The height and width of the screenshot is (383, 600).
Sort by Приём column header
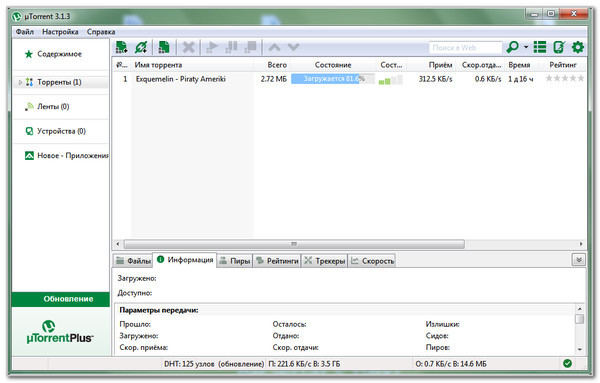(x=432, y=65)
